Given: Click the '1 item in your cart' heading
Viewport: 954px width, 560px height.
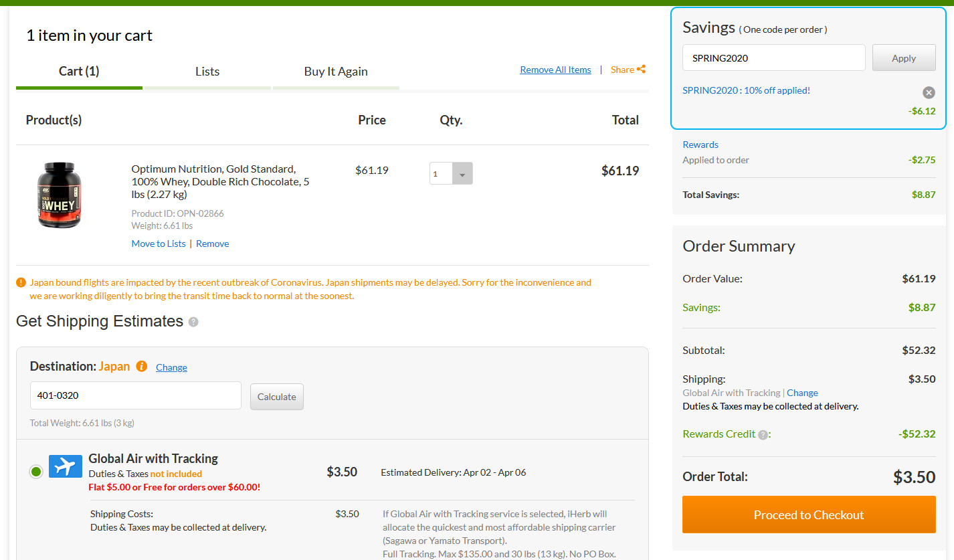Looking at the screenshot, I should pyautogui.click(x=89, y=35).
